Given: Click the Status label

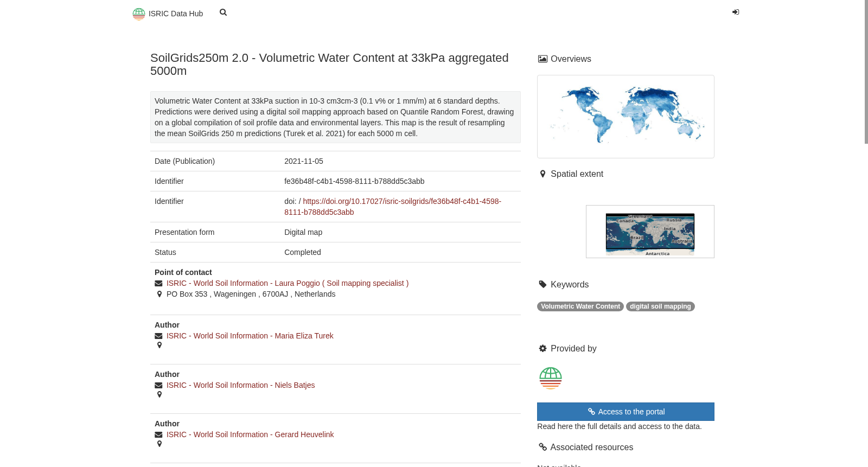Looking at the screenshot, I should 165,252.
